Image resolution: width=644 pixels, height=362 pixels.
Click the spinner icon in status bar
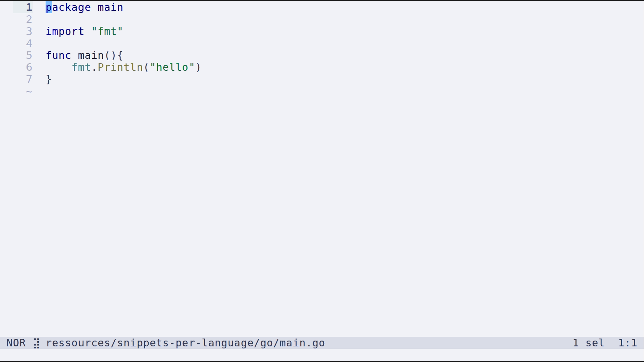pyautogui.click(x=37, y=343)
